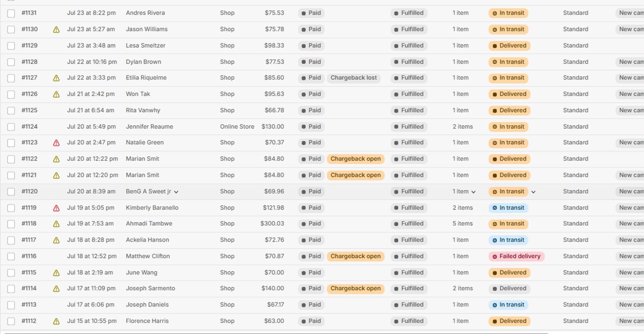The image size is (644, 334).
Task: Click the Chargeback lost badge on order #1127
Action: (354, 78)
